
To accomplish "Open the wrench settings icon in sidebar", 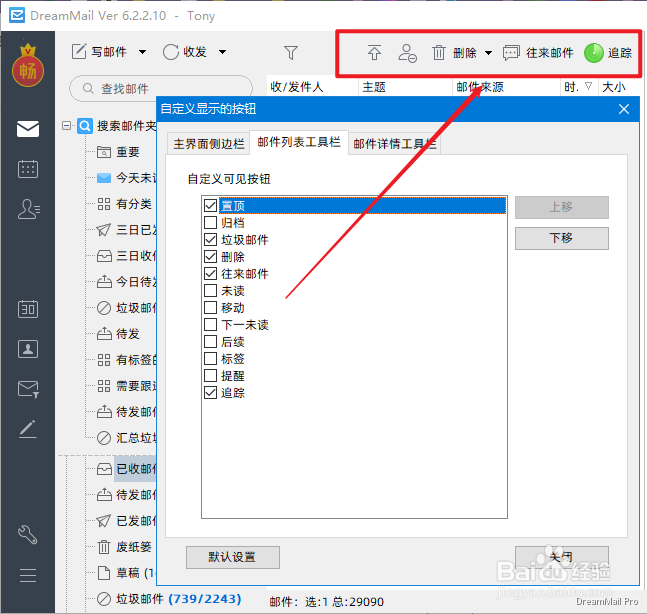I will 28,534.
